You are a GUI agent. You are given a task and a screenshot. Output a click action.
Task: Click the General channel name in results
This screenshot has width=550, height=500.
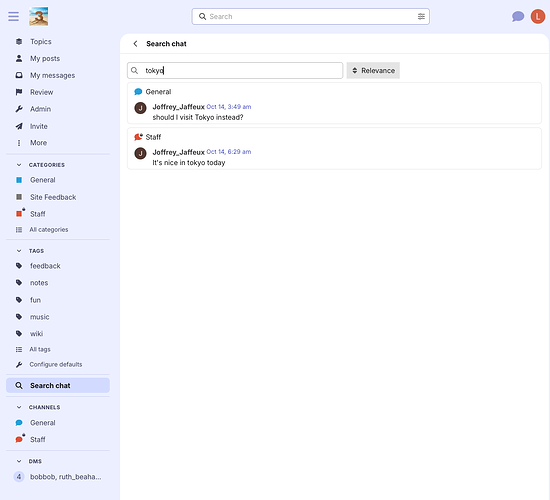click(158, 92)
